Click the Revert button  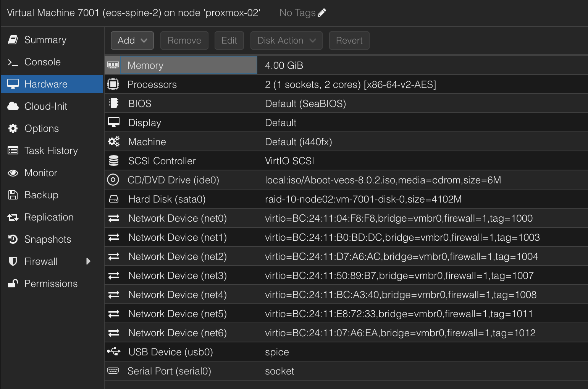tap(349, 41)
